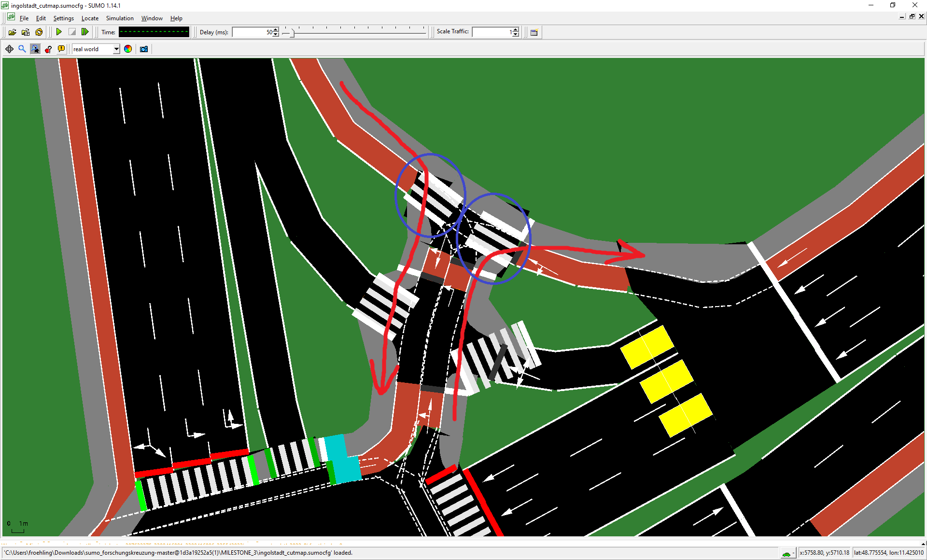This screenshot has width=927, height=560.
Task: Open the Locate menu
Action: [90, 18]
